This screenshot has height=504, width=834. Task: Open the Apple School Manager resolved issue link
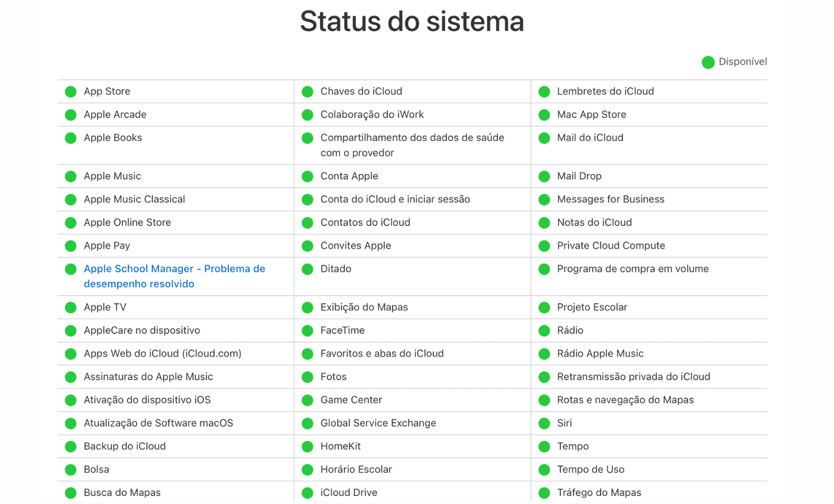175,276
